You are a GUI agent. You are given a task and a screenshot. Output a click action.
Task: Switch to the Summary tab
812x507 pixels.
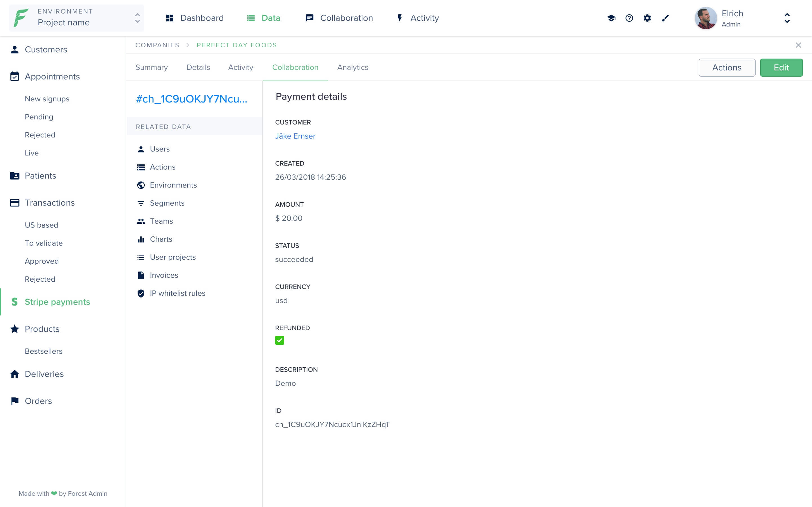(x=152, y=67)
